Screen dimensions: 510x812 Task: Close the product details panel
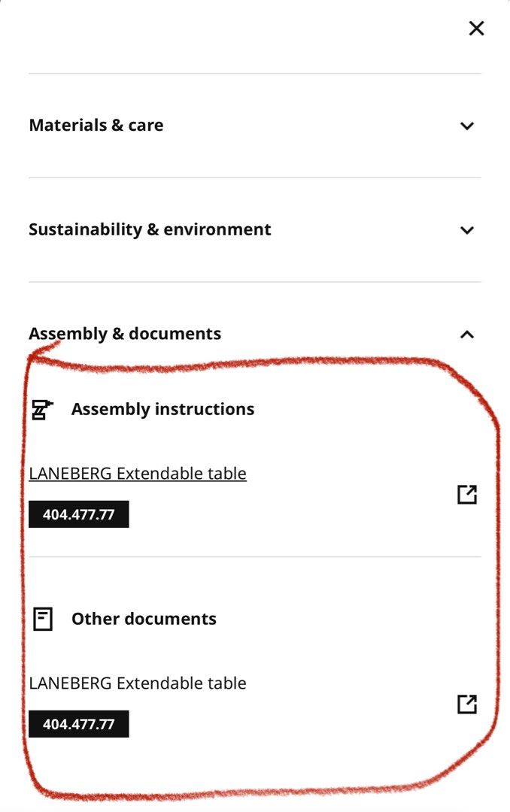coord(476,29)
